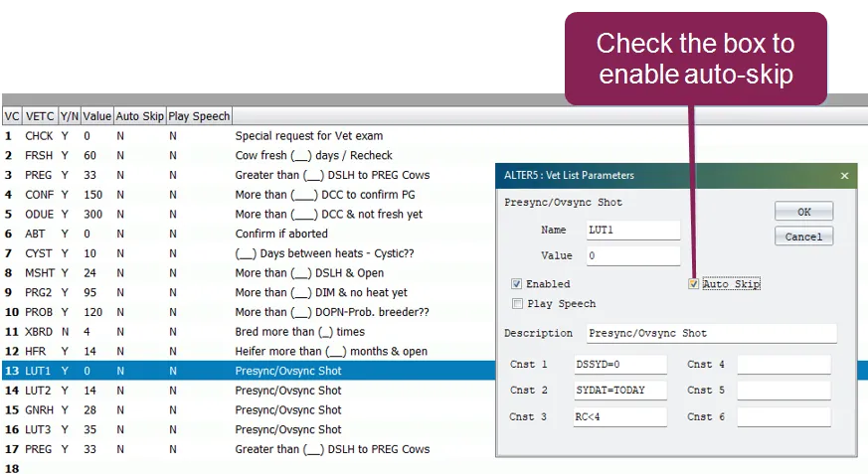Screen dimensions: 868x474
Task: Select the row 3 PREG entry
Action: [x=248, y=175]
